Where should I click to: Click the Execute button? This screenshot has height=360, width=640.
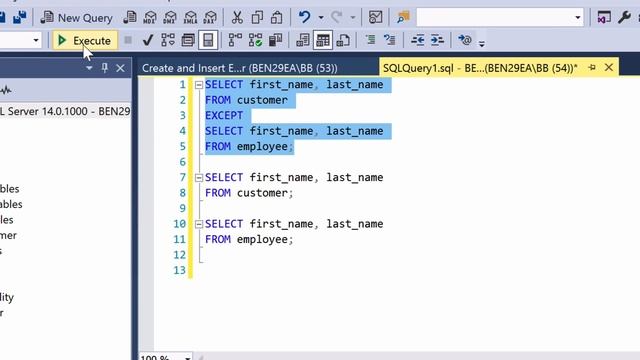tap(85, 40)
